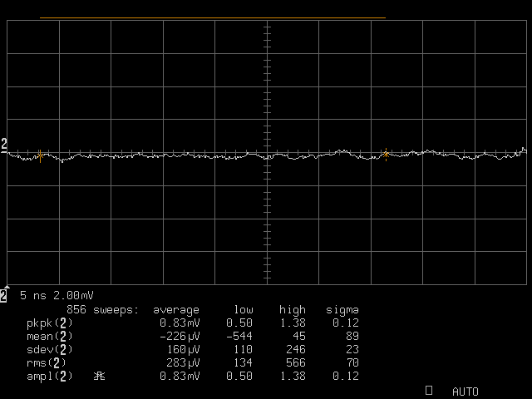Click the ampl sigma value 0.12
The image size is (532, 399).
[x=346, y=376]
